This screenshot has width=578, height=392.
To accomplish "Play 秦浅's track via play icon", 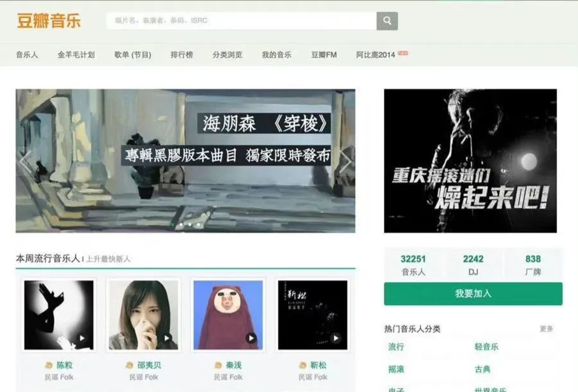I will [251, 338].
